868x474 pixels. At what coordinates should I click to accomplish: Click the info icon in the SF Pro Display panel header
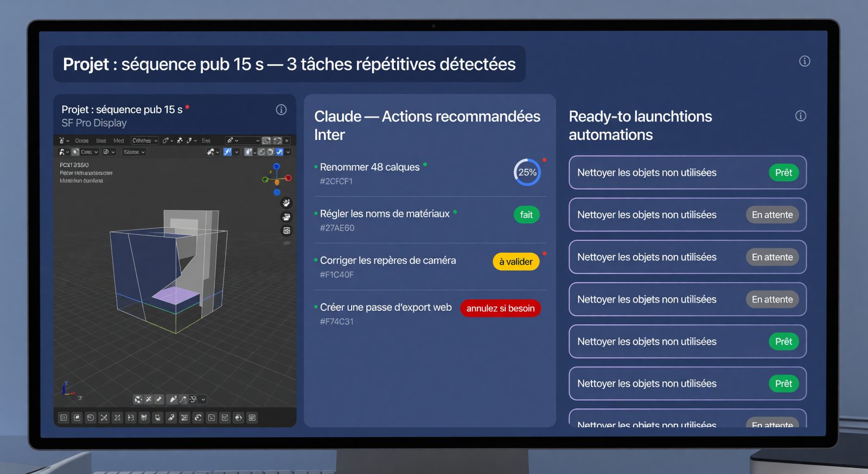pyautogui.click(x=281, y=110)
